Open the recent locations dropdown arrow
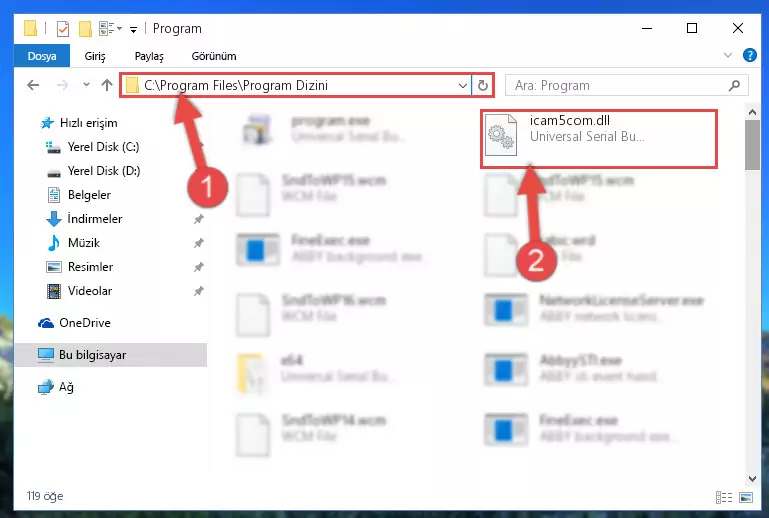769x518 pixels. click(x=86, y=85)
